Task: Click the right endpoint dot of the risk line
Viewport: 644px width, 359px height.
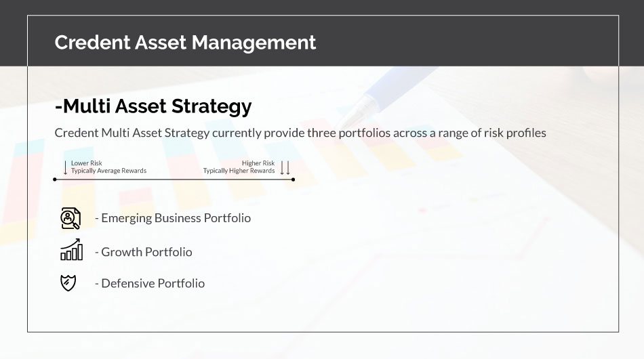Action: click(x=293, y=179)
